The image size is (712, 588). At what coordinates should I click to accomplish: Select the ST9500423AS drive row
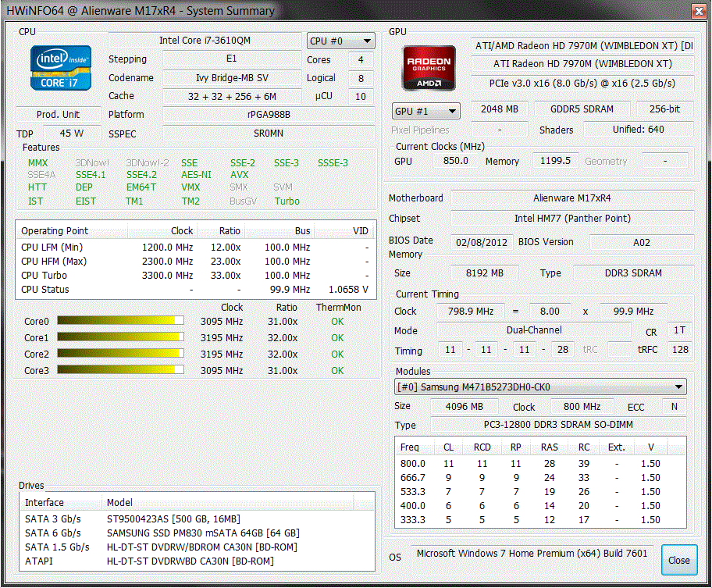[x=198, y=519]
